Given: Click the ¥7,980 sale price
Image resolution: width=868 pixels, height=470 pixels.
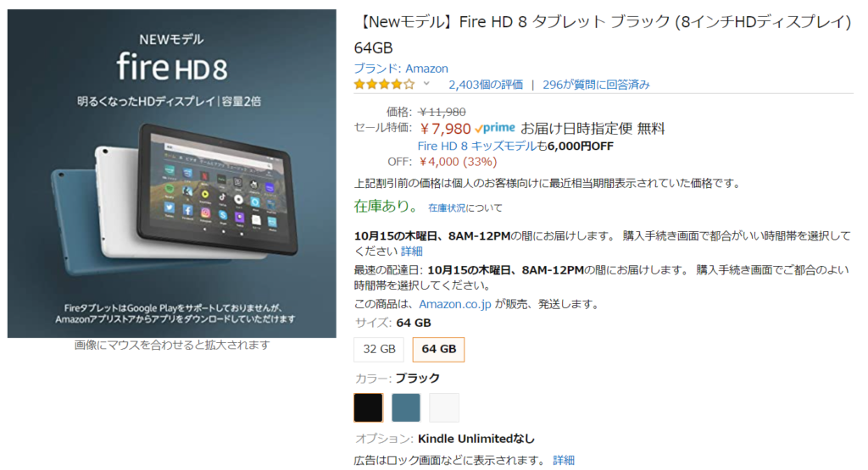Looking at the screenshot, I should (445, 129).
